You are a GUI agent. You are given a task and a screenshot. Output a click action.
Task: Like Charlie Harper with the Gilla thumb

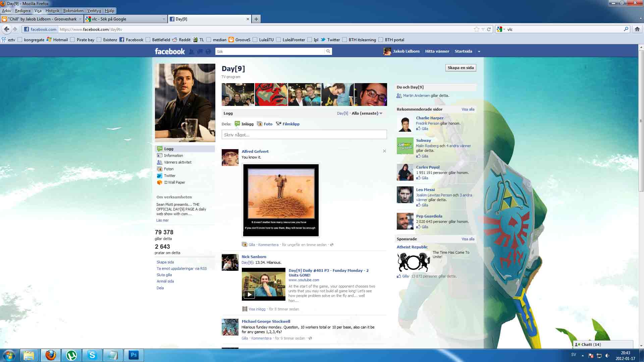pyautogui.click(x=422, y=129)
